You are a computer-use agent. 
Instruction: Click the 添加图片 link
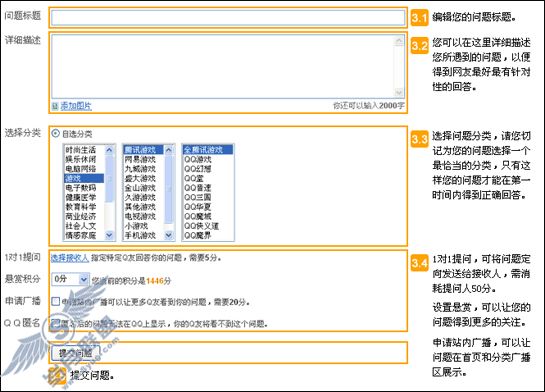pos(76,106)
